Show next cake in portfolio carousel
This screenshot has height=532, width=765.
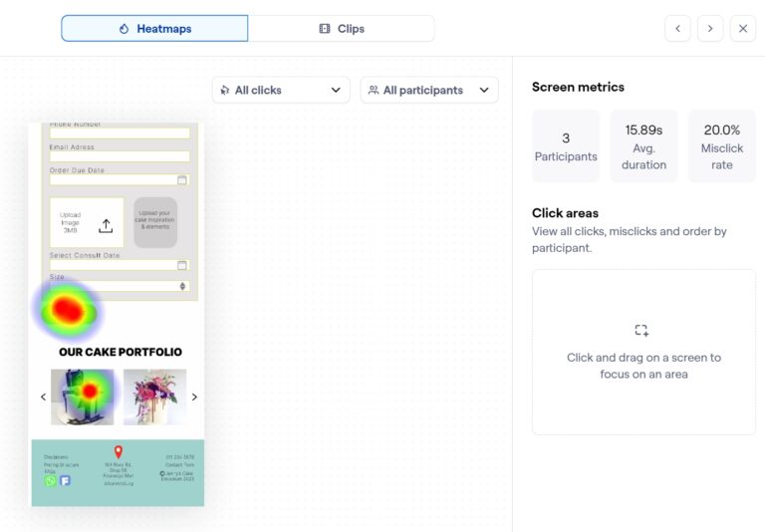click(194, 397)
